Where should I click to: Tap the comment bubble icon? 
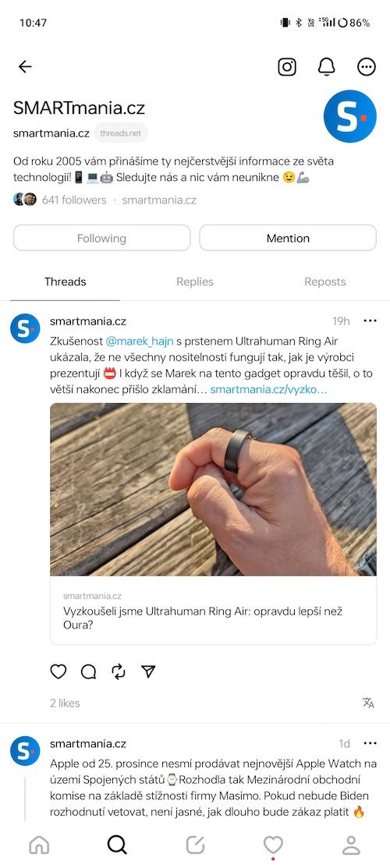pos(88,671)
